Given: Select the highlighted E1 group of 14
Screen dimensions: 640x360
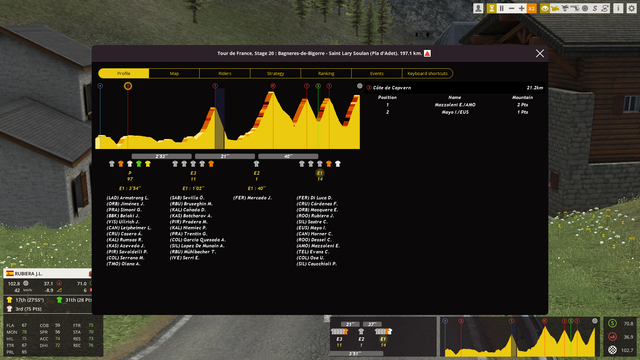Looking at the screenshot, I should click(320, 176).
